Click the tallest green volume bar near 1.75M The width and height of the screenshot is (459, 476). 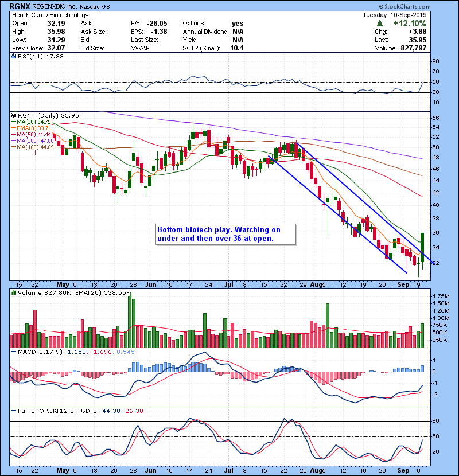130,321
